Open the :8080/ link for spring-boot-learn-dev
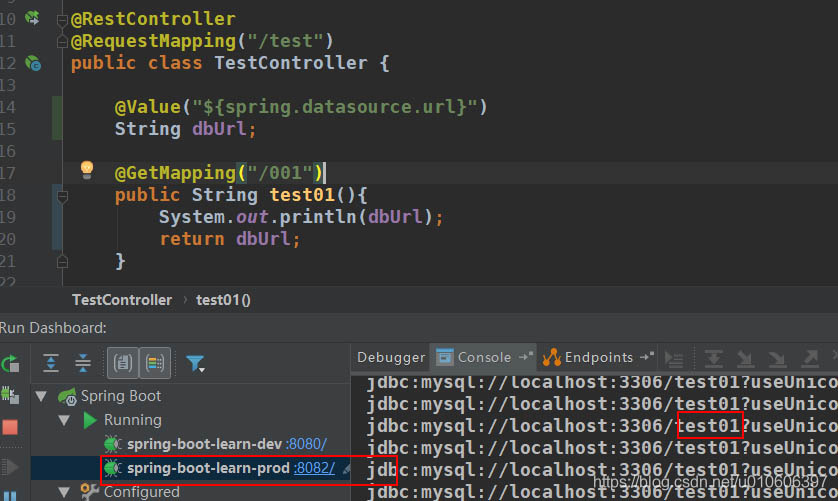The width and height of the screenshot is (838, 501). [x=306, y=444]
